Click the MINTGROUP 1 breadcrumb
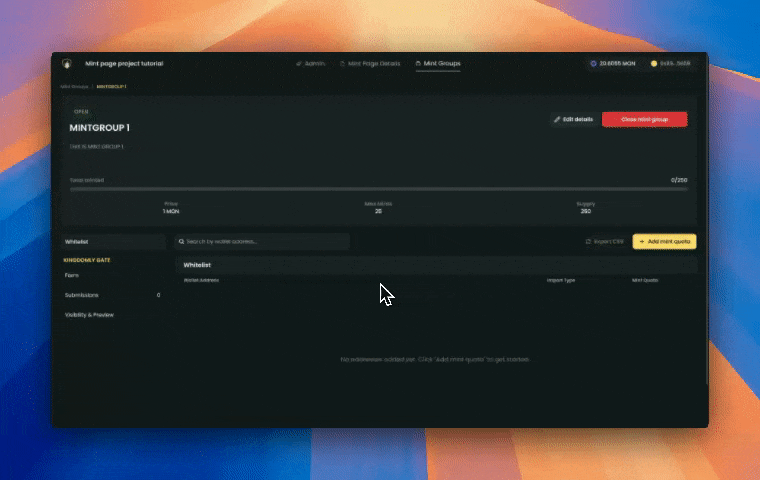Image resolution: width=760 pixels, height=480 pixels. click(x=111, y=87)
